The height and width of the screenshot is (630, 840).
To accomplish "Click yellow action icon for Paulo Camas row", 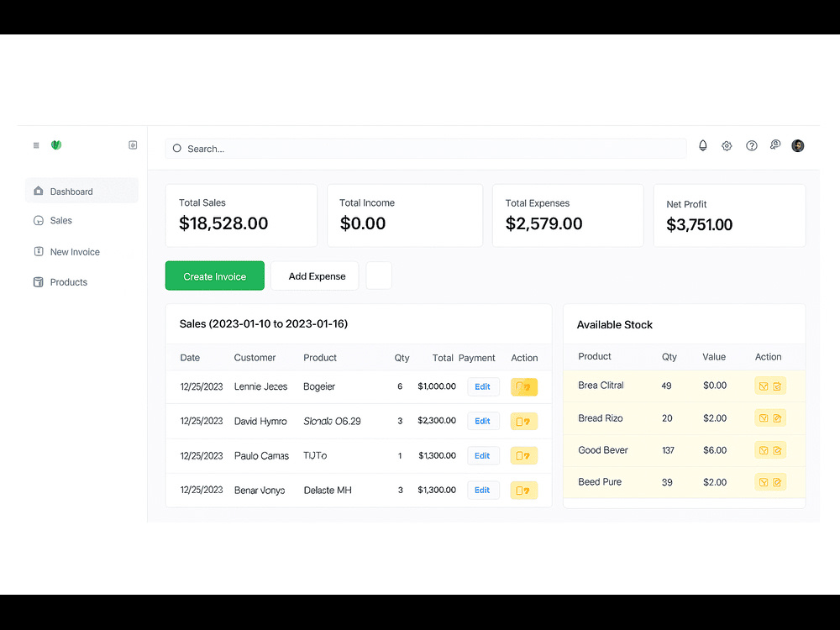I will point(524,456).
